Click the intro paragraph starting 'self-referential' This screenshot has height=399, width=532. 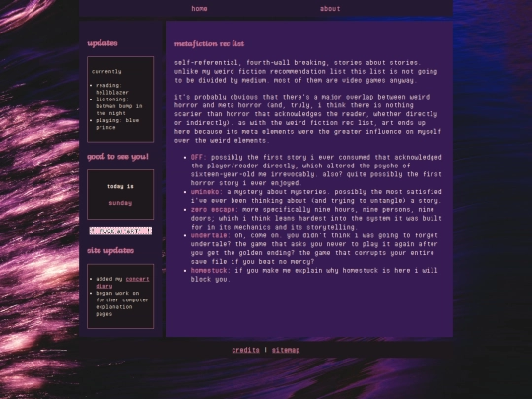click(x=305, y=71)
